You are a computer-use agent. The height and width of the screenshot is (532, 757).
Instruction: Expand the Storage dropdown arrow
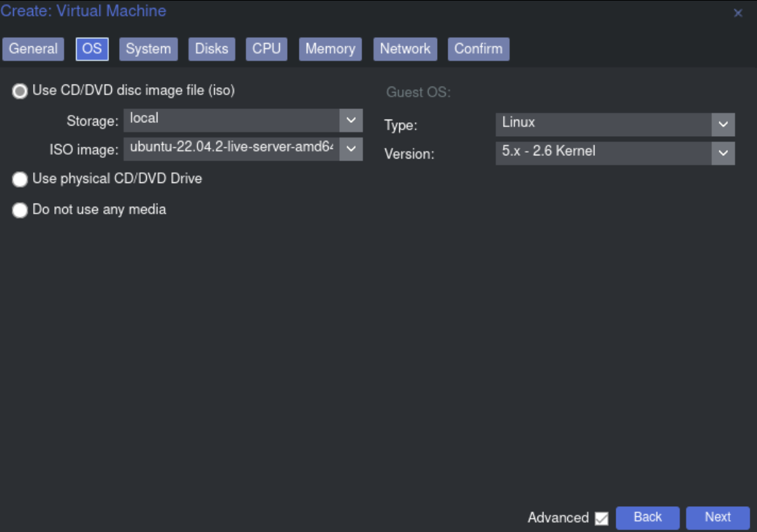pos(350,120)
